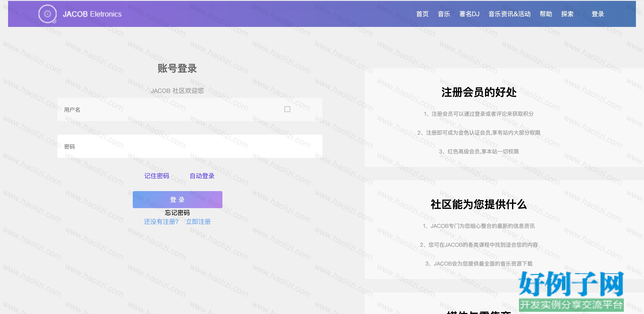644x314 pixels.
Task: Click the 注册会员的好处 heading
Action: (479, 92)
